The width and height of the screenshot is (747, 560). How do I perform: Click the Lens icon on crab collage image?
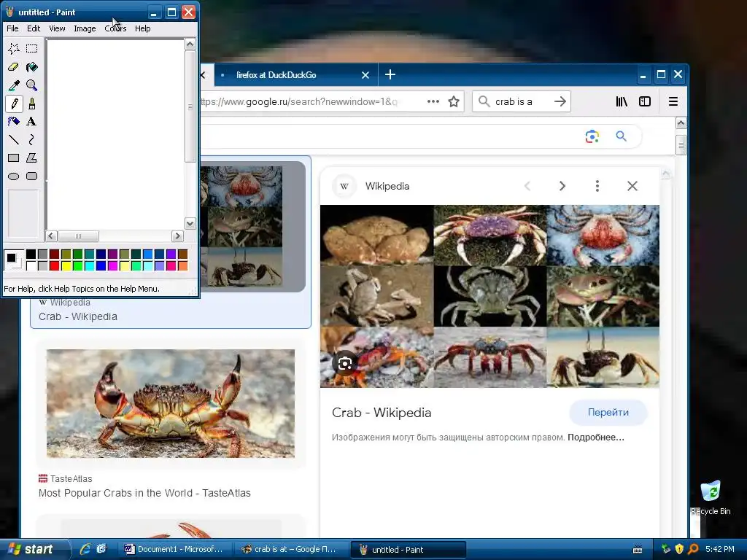click(345, 364)
